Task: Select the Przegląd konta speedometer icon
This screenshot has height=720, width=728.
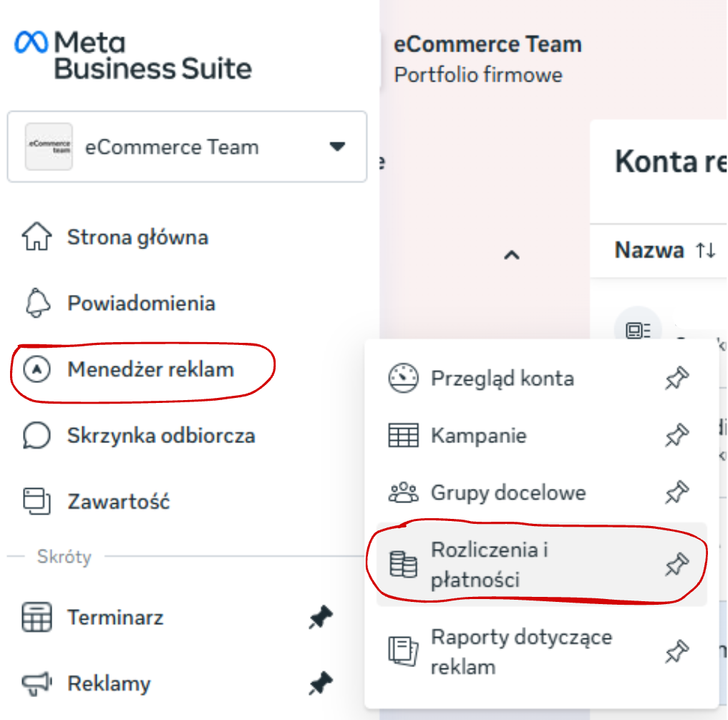Action: pyautogui.click(x=405, y=378)
